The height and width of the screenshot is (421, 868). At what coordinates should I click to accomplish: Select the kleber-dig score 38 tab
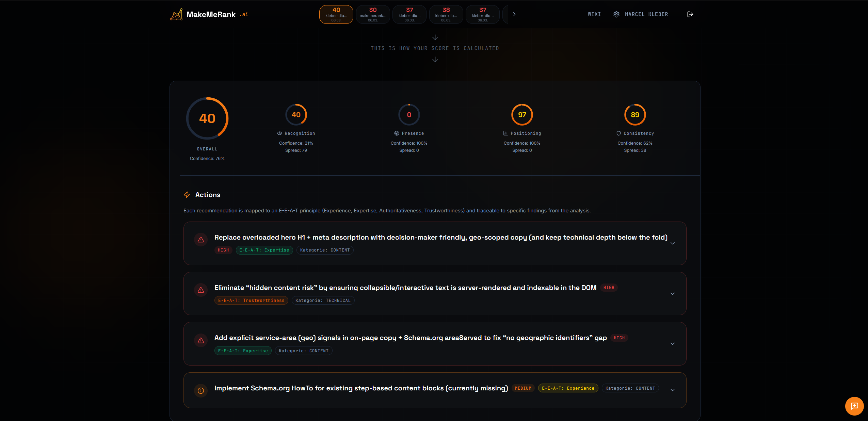click(446, 14)
